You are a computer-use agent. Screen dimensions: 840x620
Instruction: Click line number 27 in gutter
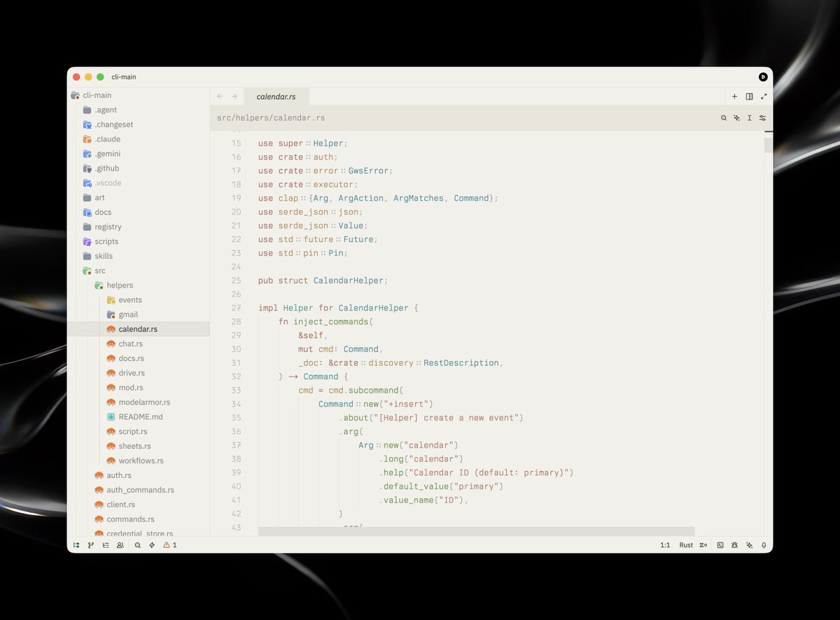(x=235, y=308)
